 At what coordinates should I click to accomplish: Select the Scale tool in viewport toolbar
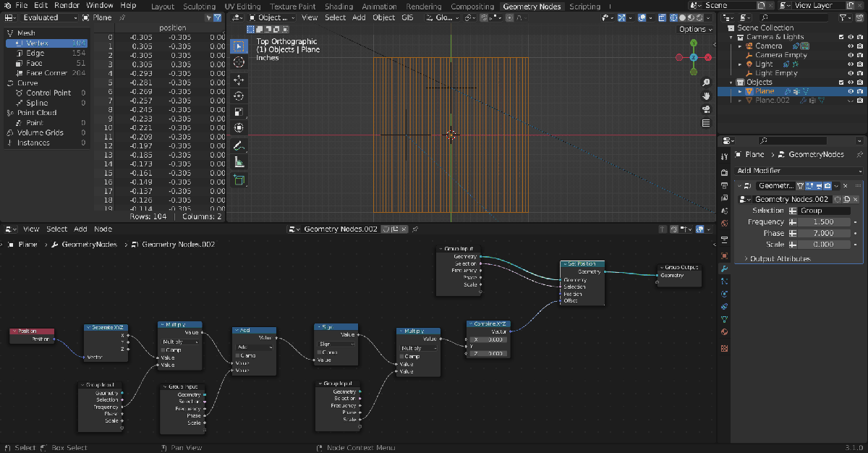239,111
